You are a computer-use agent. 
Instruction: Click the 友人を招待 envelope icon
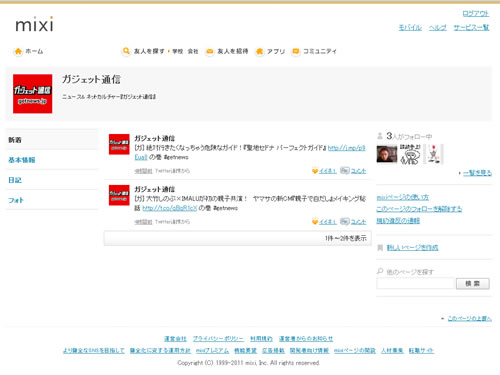click(210, 51)
